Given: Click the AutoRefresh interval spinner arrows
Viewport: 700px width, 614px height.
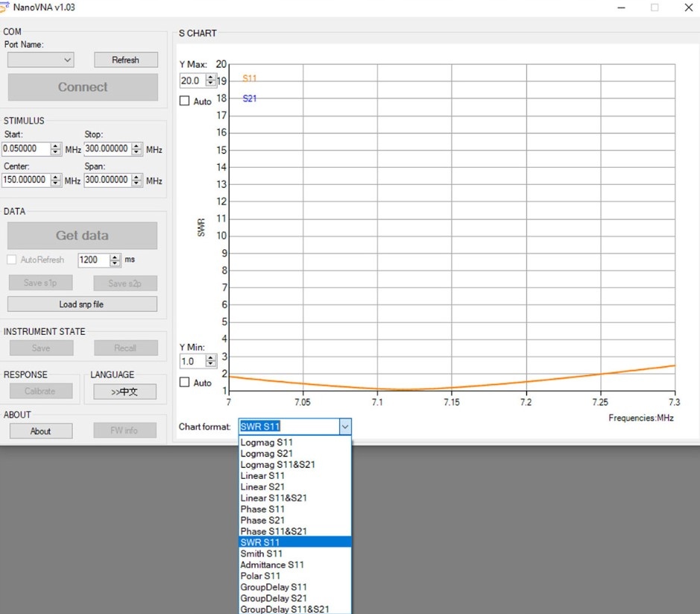Looking at the screenshot, I should [115, 260].
